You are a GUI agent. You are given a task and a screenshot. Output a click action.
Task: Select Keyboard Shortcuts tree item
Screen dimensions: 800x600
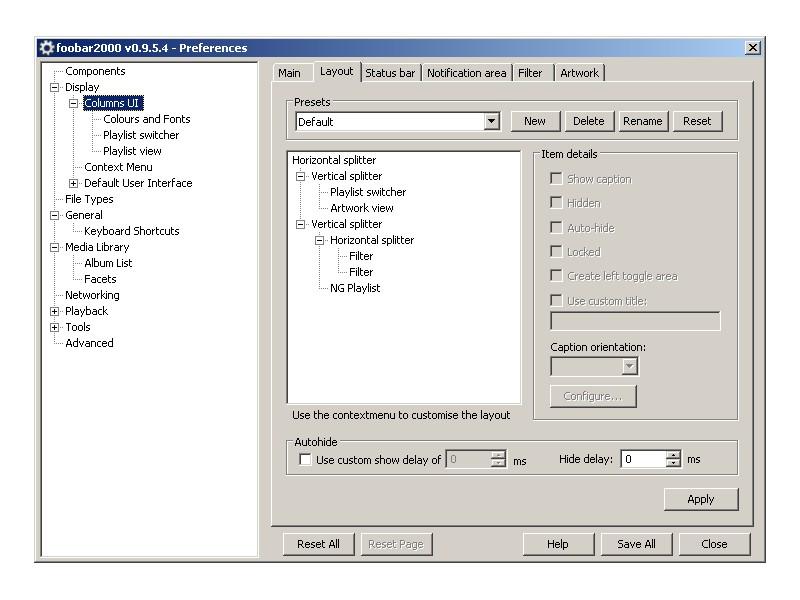pyautogui.click(x=132, y=231)
